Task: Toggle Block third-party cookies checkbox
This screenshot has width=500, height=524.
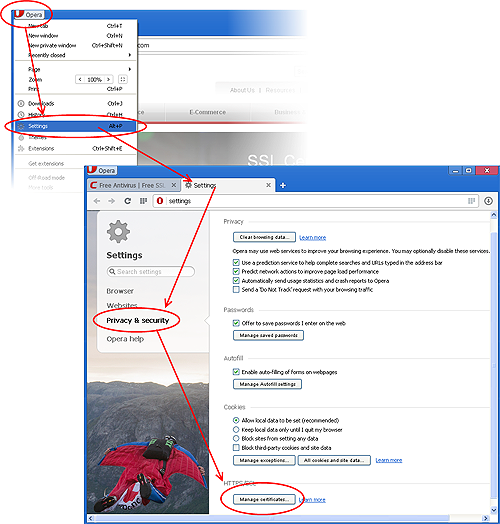Action: pos(236,447)
